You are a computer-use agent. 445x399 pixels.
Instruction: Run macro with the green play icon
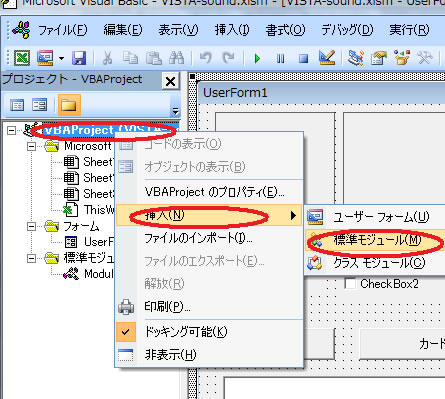(x=257, y=59)
